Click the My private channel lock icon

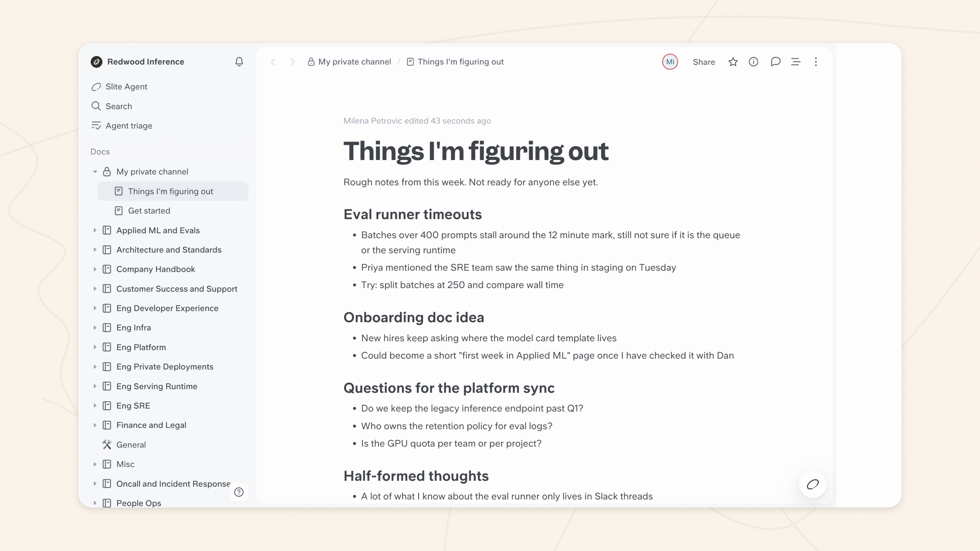coord(107,171)
